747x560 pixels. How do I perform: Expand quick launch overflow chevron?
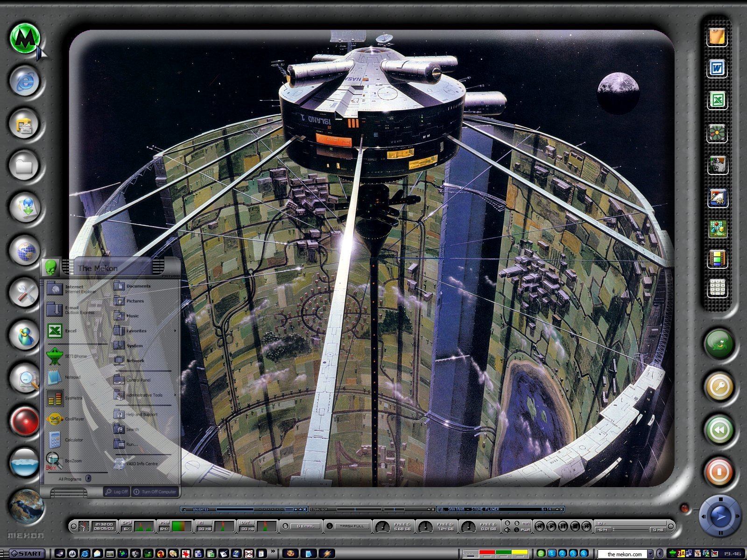(273, 552)
